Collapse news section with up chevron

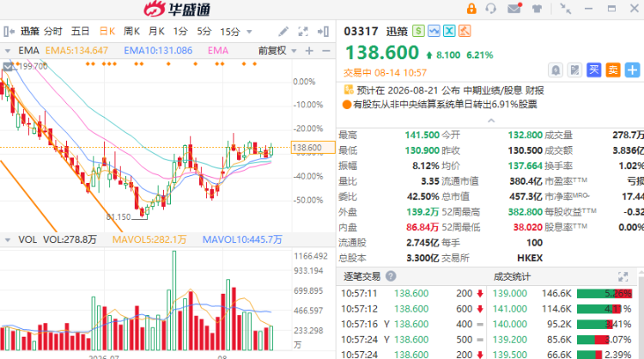(x=491, y=120)
